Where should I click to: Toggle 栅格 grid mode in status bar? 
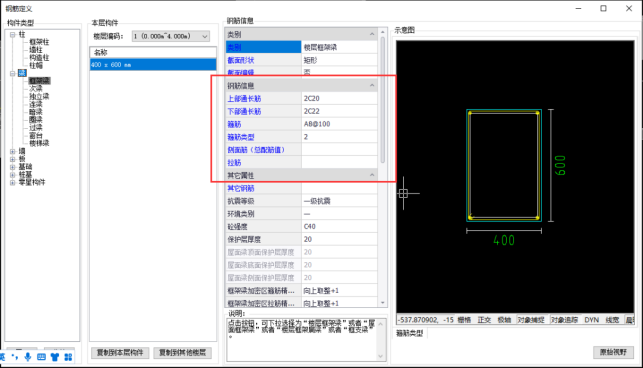(x=464, y=320)
